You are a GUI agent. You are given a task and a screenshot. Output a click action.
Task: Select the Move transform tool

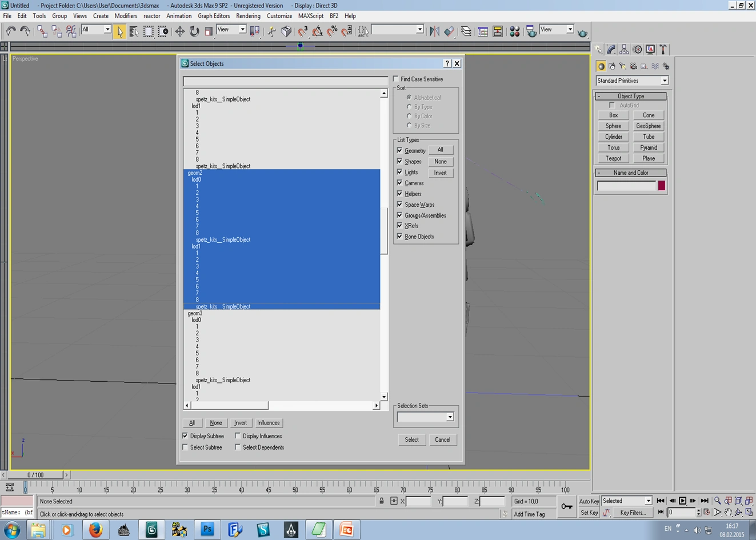click(x=179, y=31)
